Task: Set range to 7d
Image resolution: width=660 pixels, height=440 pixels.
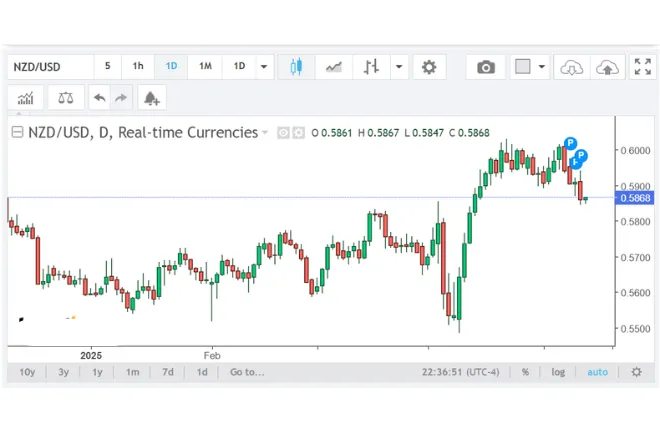Action: point(168,372)
